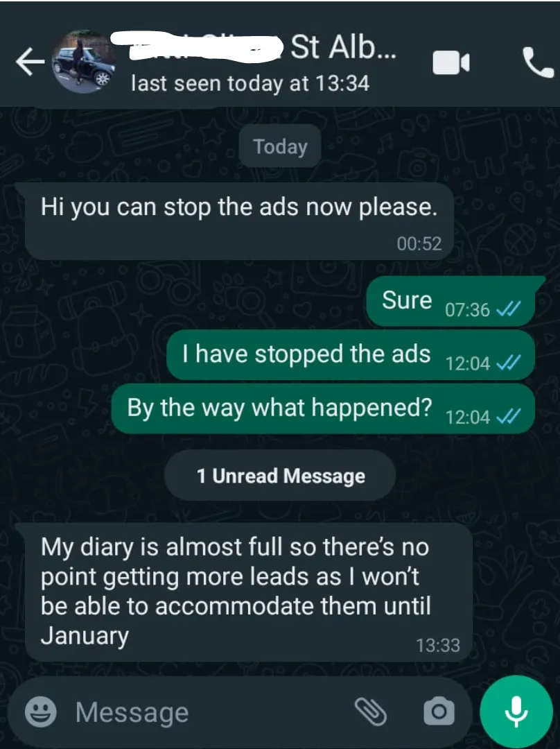
Task: Start a video call with the contact
Action: click(x=450, y=62)
